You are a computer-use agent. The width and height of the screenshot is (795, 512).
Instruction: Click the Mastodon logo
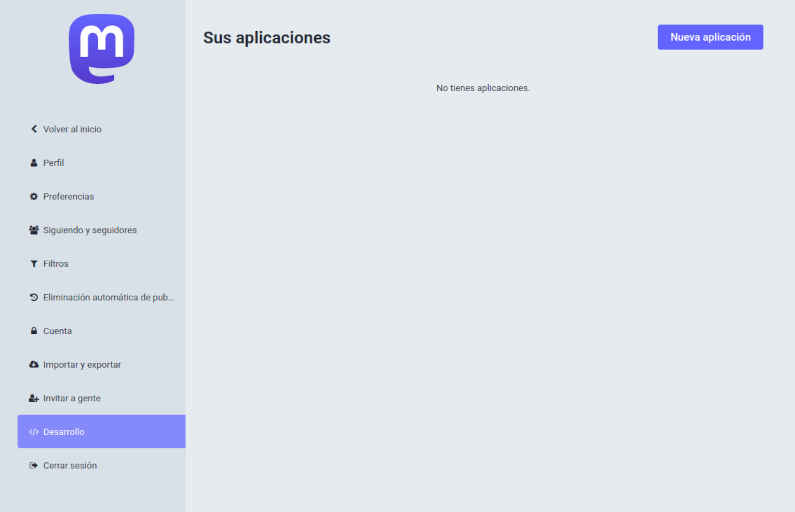tap(101, 49)
